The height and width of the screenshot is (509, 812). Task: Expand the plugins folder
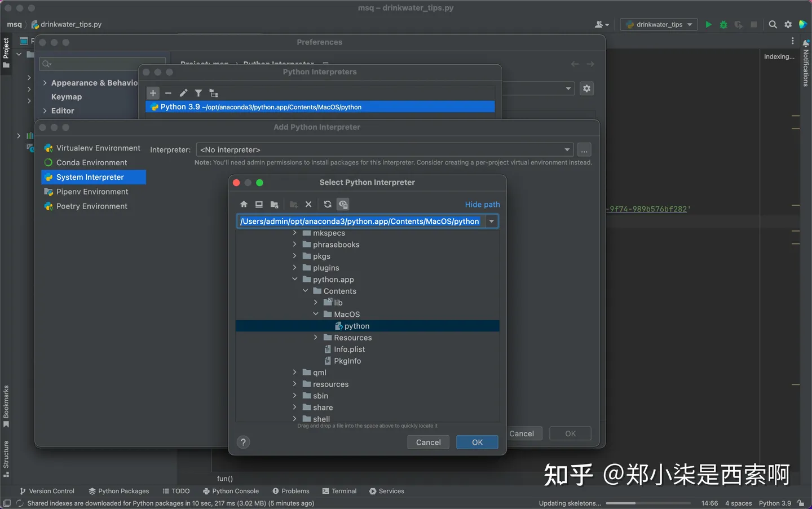[294, 268]
